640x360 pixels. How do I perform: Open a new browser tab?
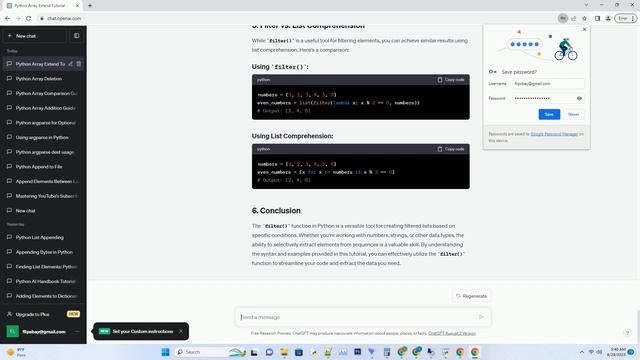pyautogui.click(x=90, y=6)
